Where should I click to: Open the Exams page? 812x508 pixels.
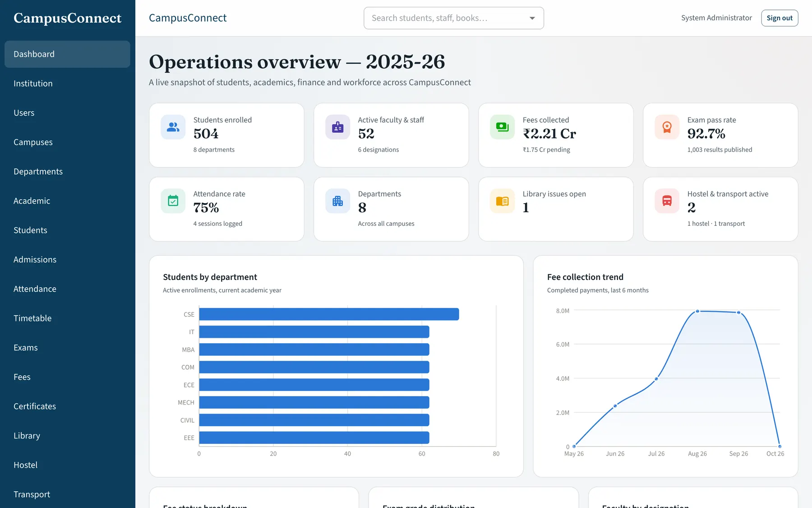(x=67, y=348)
